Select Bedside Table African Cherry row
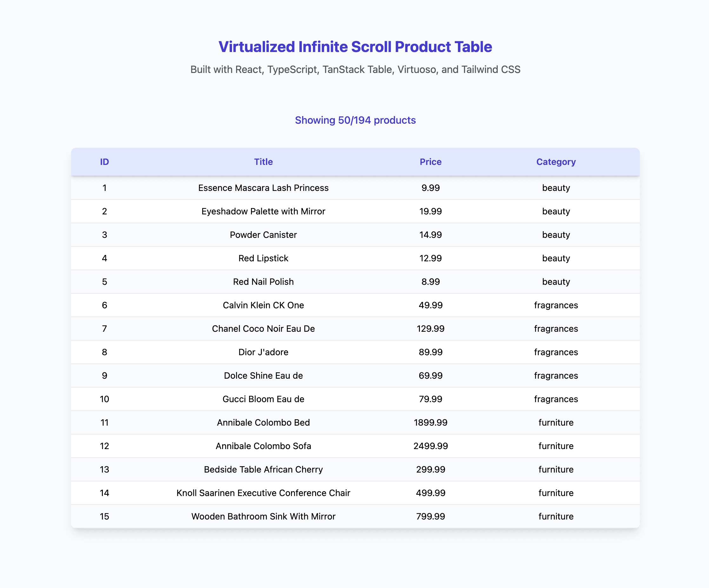709x588 pixels. (x=263, y=470)
